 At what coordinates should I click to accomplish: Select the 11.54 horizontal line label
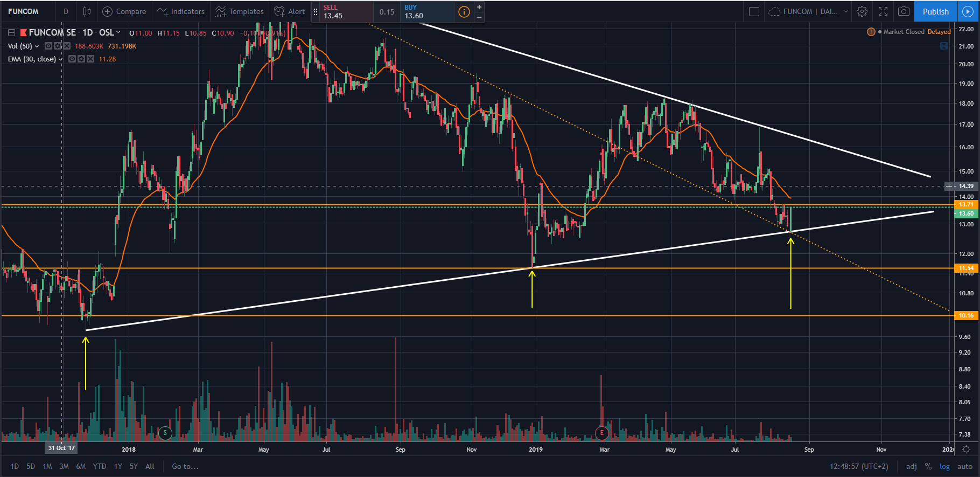coord(967,268)
